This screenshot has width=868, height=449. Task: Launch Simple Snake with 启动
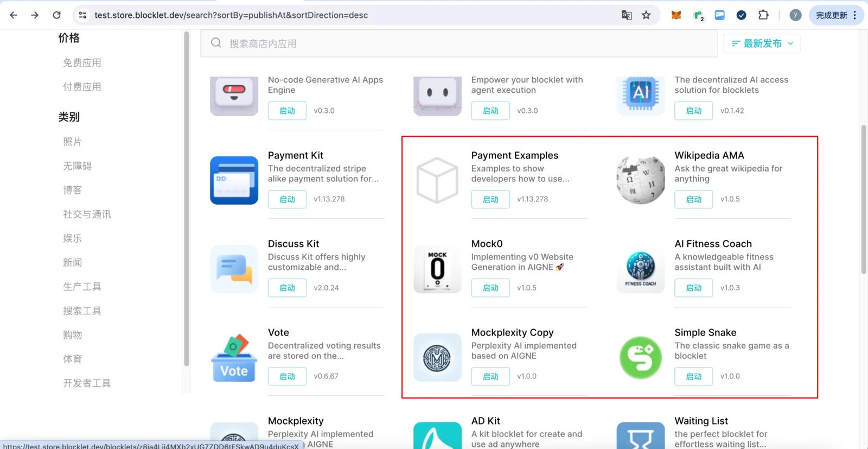(694, 376)
